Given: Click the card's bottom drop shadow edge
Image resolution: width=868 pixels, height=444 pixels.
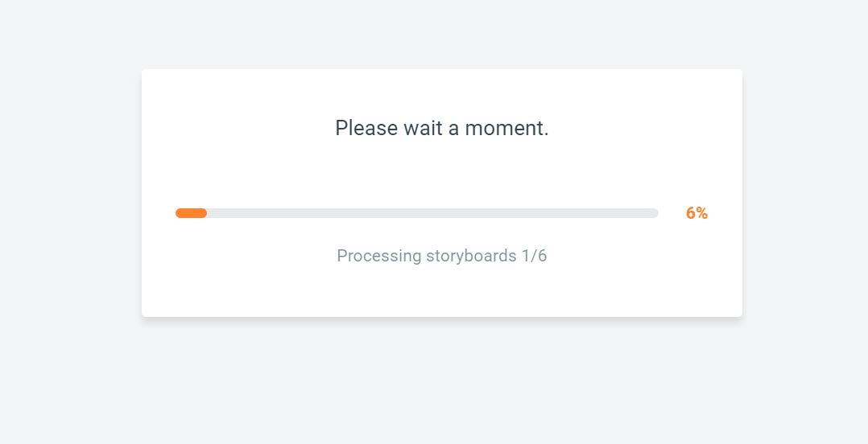Looking at the screenshot, I should (x=441, y=319).
